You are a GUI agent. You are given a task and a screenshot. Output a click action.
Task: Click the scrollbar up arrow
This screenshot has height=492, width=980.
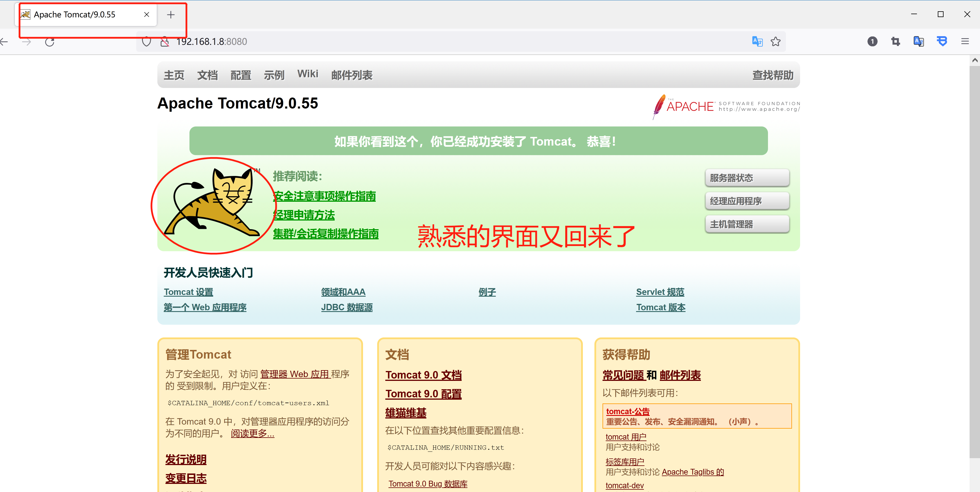975,60
